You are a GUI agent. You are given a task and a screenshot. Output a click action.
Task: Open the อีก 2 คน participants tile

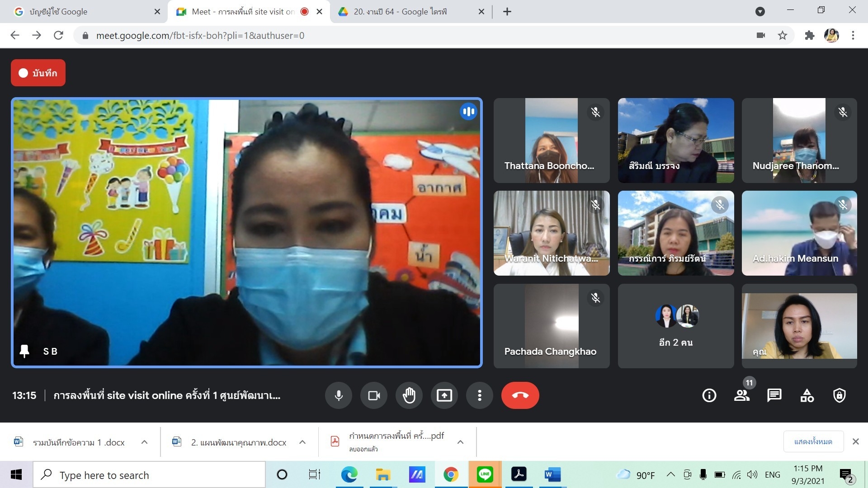pos(676,326)
